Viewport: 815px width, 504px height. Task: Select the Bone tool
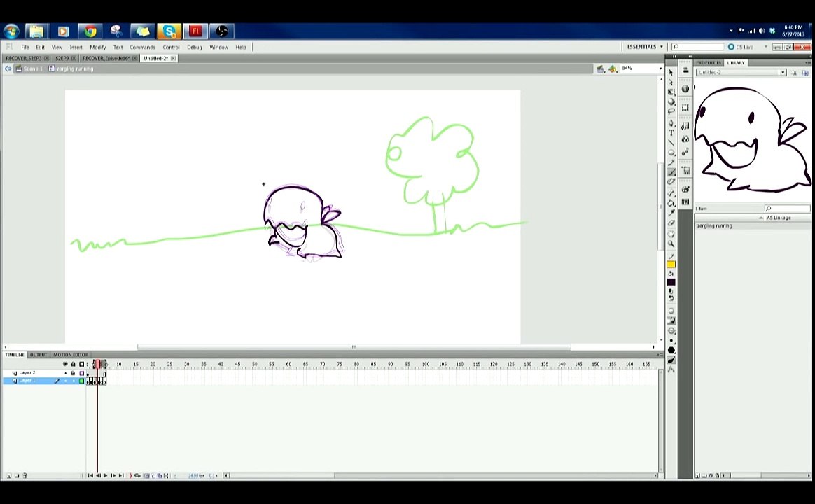coord(671,193)
